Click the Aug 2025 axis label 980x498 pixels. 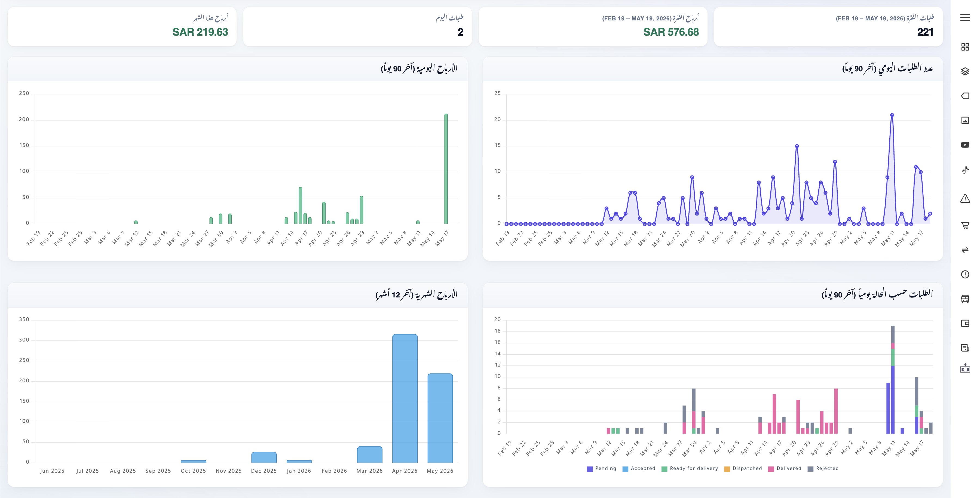tap(122, 471)
